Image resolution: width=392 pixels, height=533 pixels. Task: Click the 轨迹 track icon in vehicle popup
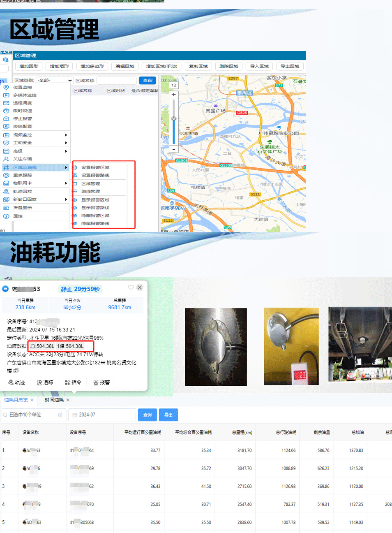tap(11, 382)
